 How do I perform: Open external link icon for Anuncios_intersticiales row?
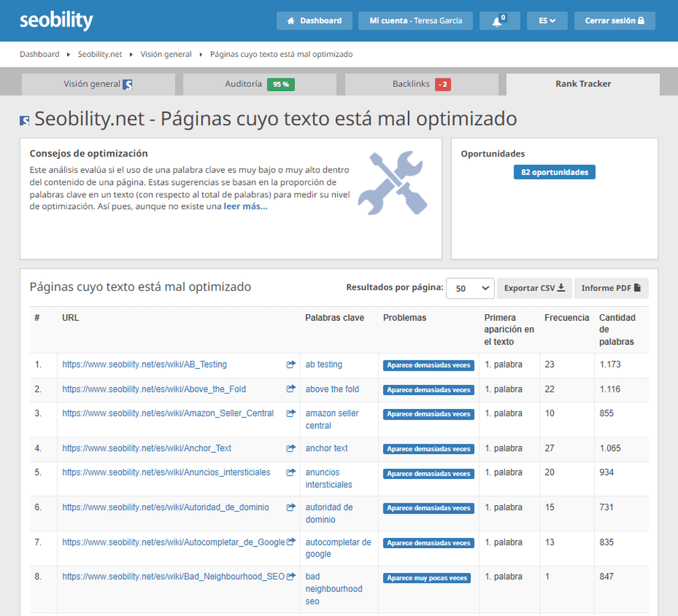click(291, 472)
